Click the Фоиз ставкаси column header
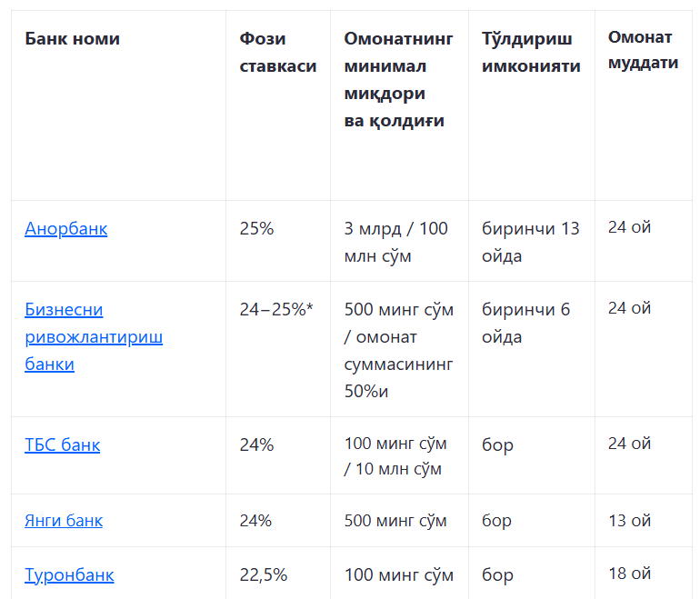The image size is (700, 599). click(x=277, y=52)
